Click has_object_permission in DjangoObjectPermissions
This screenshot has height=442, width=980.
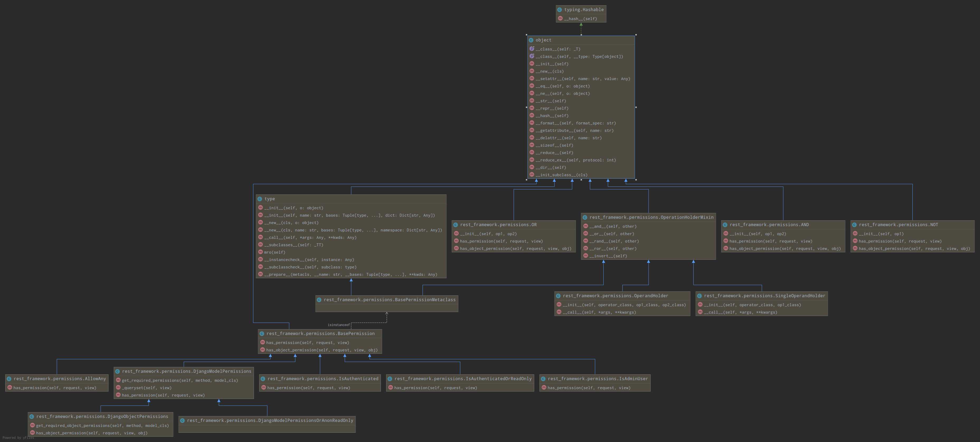(92, 433)
